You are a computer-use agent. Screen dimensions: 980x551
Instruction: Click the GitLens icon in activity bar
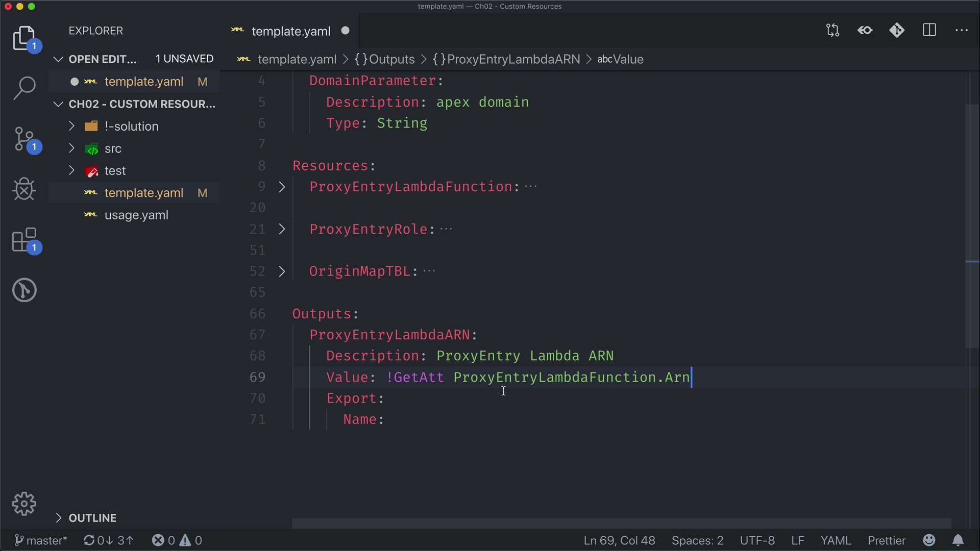pos(24,290)
